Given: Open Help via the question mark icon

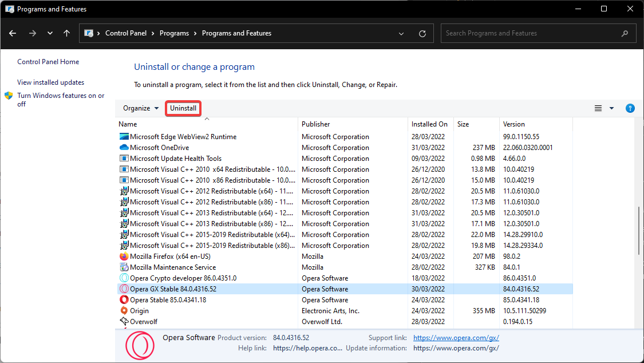Looking at the screenshot, I should (x=630, y=108).
